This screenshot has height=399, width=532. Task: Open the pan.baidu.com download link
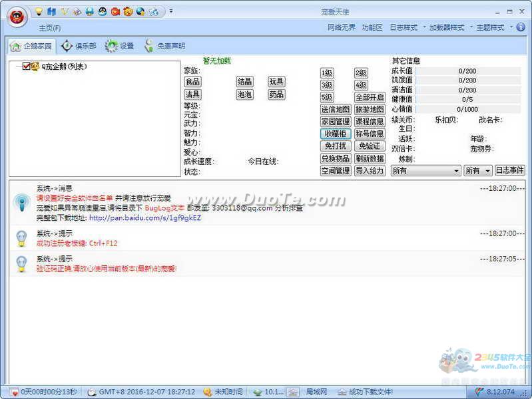(x=145, y=217)
